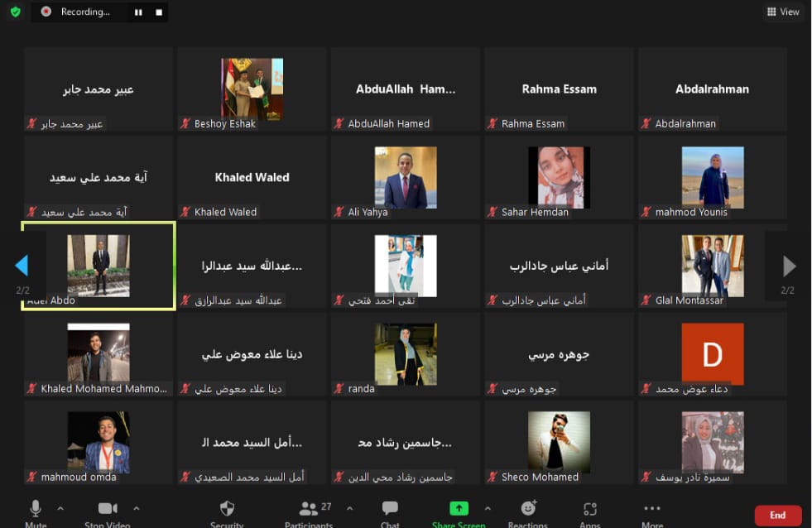Viewport: 812px width, 528px height.
Task: Expand the arrow next to Share Screen
Action: click(488, 507)
